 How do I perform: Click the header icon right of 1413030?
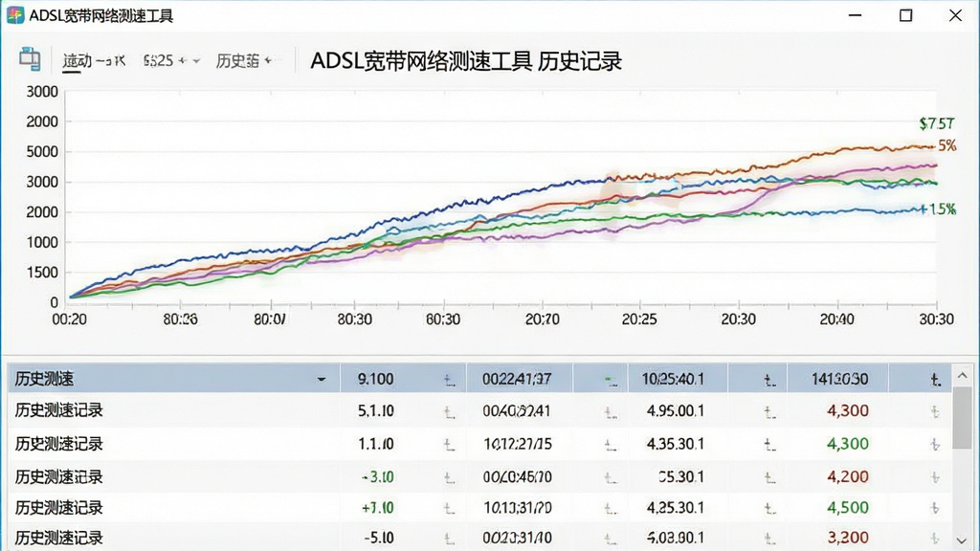(935, 379)
